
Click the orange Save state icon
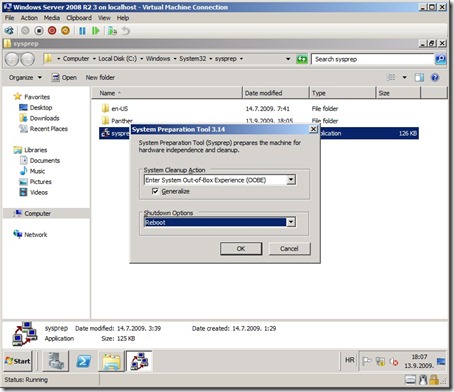pos(65,31)
